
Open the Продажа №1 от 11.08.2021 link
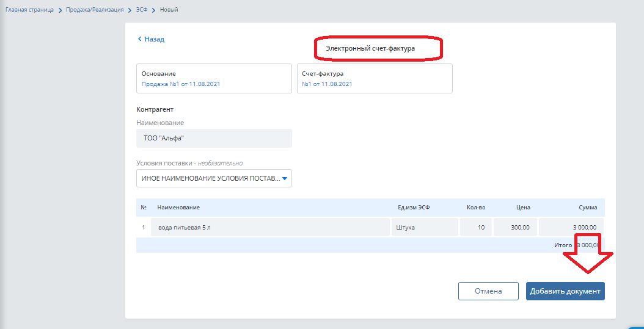(181, 84)
